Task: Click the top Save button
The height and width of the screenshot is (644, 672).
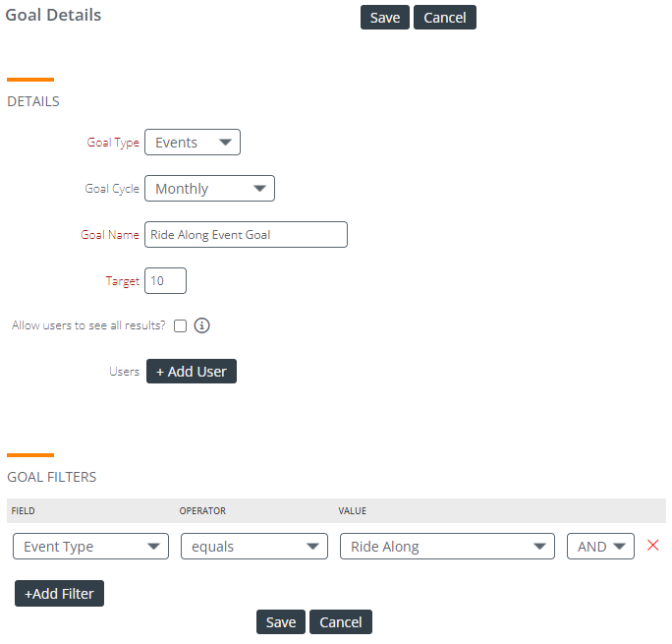Action: click(385, 17)
